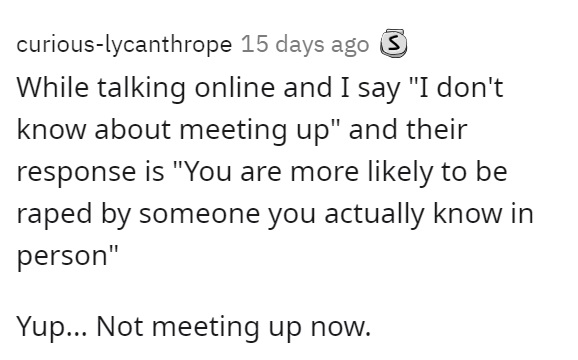The height and width of the screenshot is (360, 578).
Task: Click the word "someone" in the comment
Action: [x=199, y=214]
